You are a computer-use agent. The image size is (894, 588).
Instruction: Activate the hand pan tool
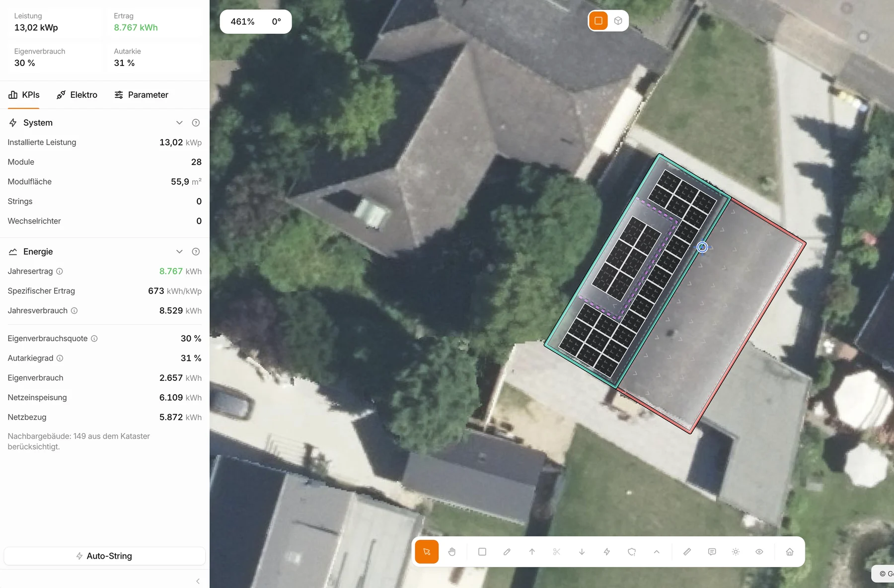pyautogui.click(x=452, y=552)
